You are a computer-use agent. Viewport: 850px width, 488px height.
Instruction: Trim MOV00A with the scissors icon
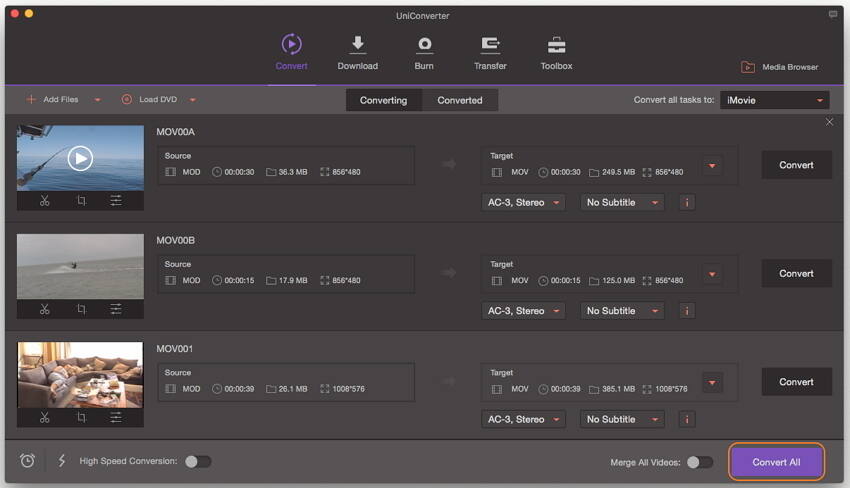coord(44,201)
